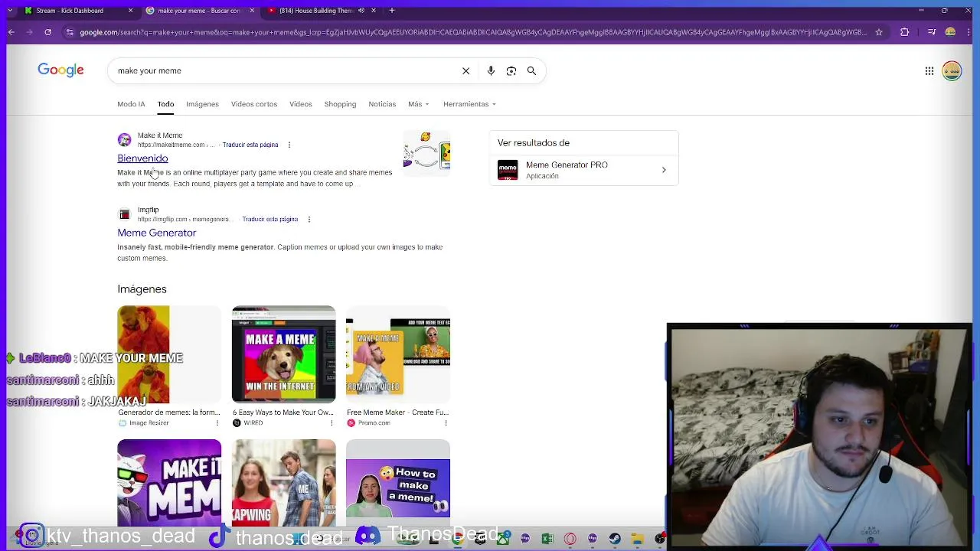This screenshot has height=551, width=980.
Task: View site information icon in address bar
Action: coord(70,32)
